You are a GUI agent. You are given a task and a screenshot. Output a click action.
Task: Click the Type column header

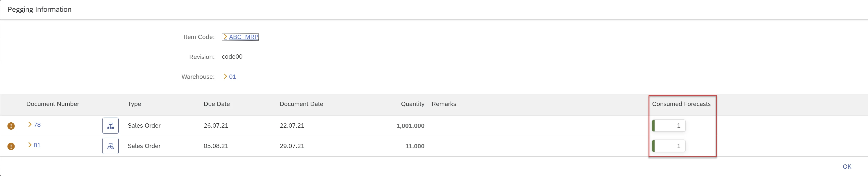pos(134,104)
